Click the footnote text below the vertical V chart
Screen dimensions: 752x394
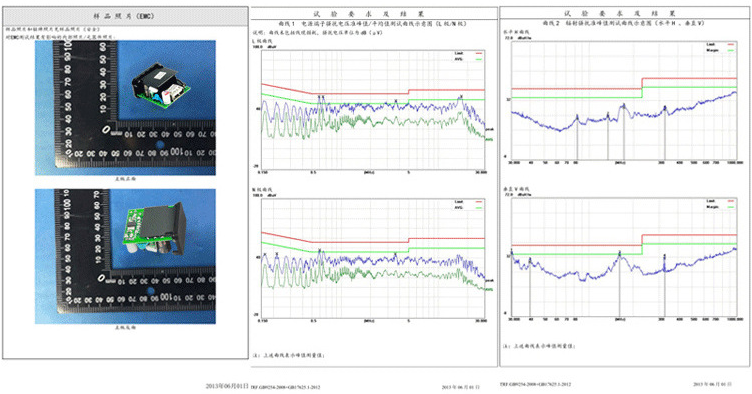(x=539, y=346)
